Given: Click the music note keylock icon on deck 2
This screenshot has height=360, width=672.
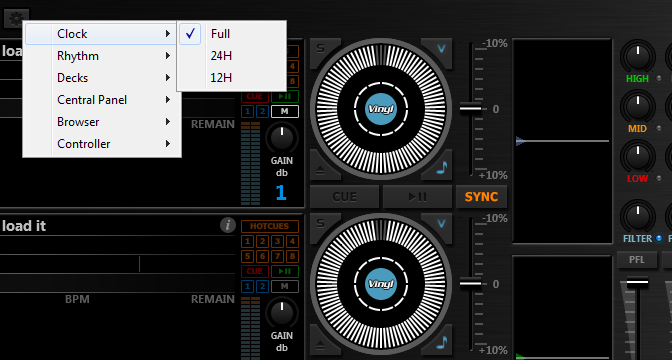Looking at the screenshot, I should tap(441, 342).
